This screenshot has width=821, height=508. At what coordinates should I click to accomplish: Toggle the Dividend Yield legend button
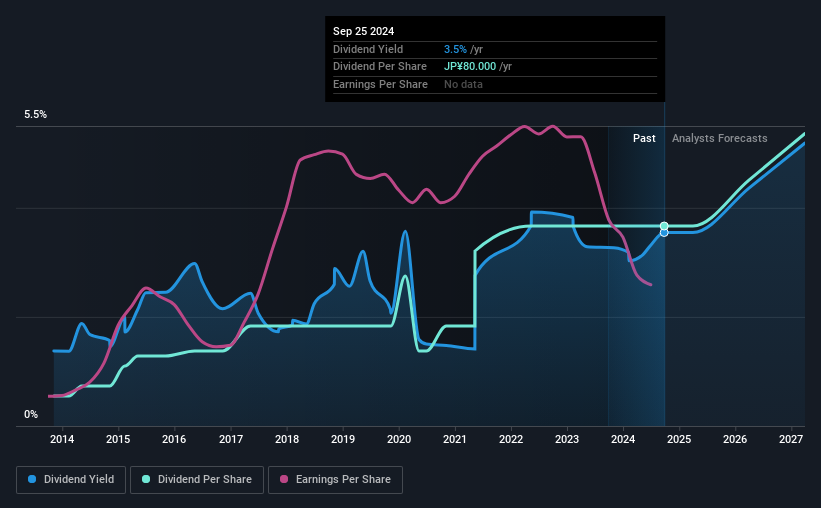71,480
